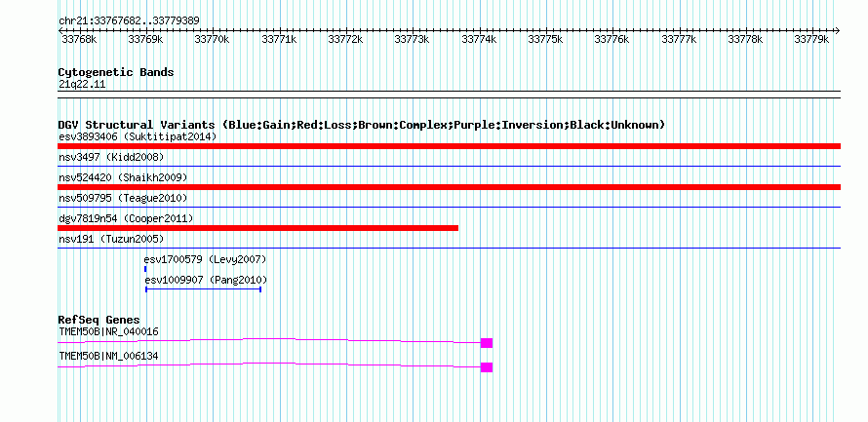Click the magenta intron line of NR_040016
Viewport: 868px width, 422px height.
[269, 339]
